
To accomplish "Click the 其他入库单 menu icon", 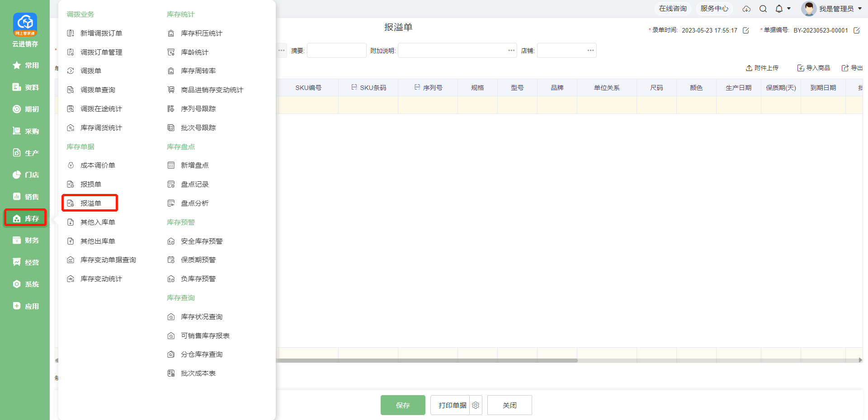I will [71, 222].
